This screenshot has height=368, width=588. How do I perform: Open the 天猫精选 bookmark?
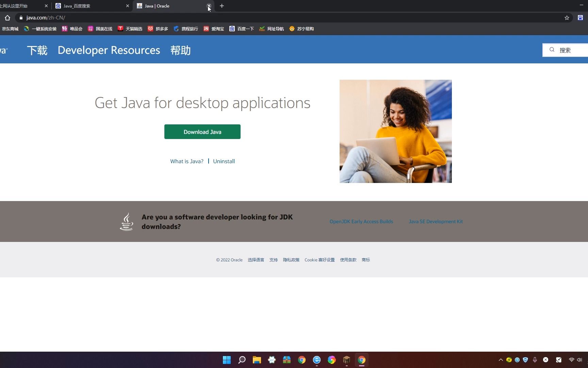(130, 29)
